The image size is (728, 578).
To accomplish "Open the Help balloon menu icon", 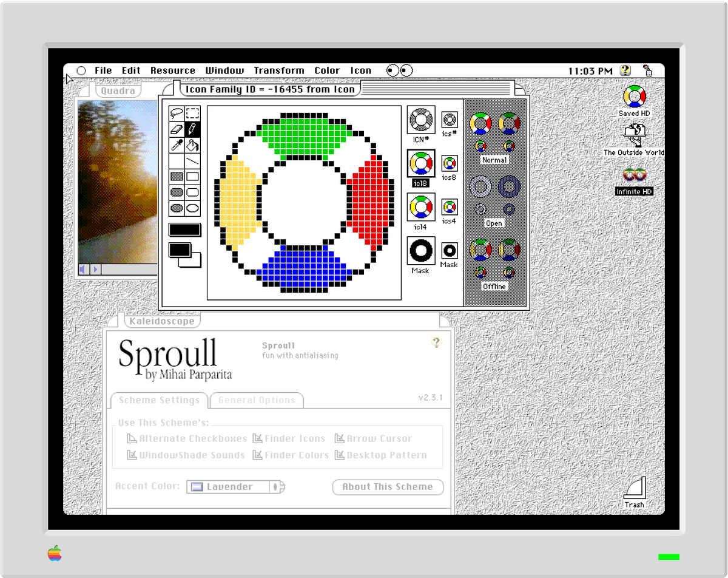I will [625, 70].
